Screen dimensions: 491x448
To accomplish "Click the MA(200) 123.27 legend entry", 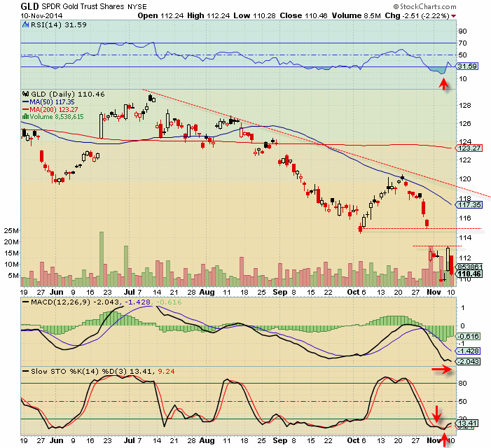I will pyautogui.click(x=53, y=109).
